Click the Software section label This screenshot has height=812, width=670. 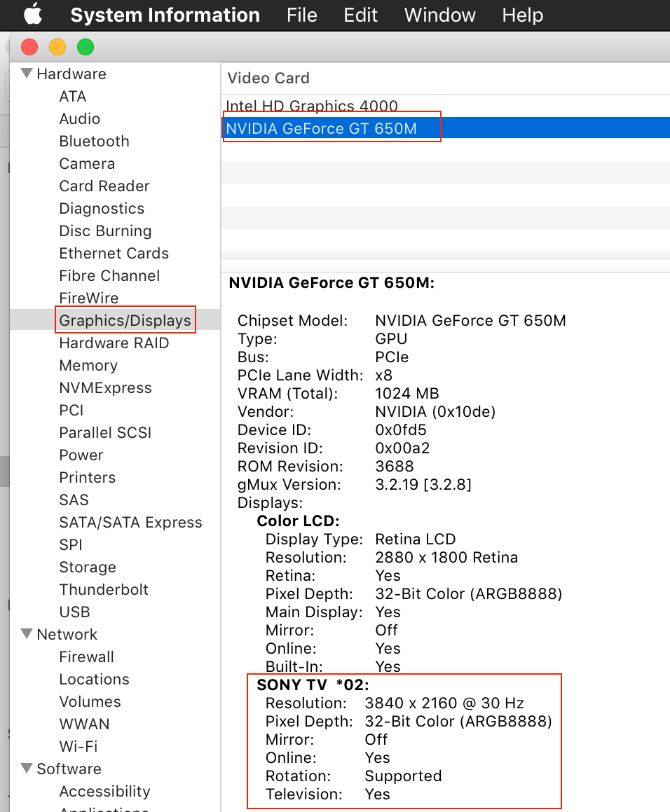pyautogui.click(x=69, y=769)
